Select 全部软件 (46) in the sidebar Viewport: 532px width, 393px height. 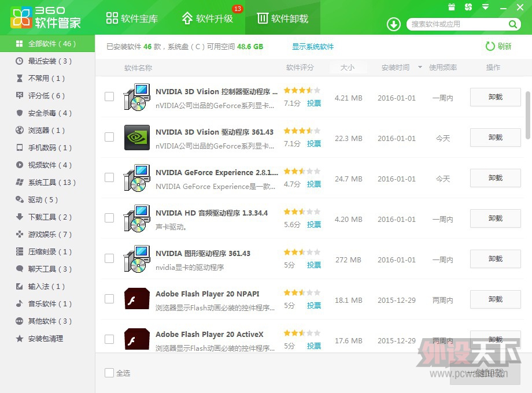(47, 43)
